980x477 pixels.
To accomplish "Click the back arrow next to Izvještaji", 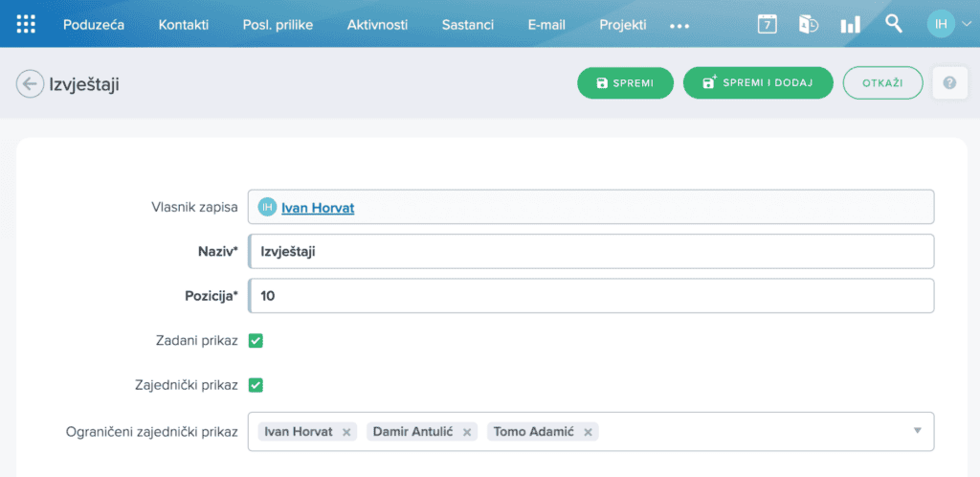I will [30, 83].
